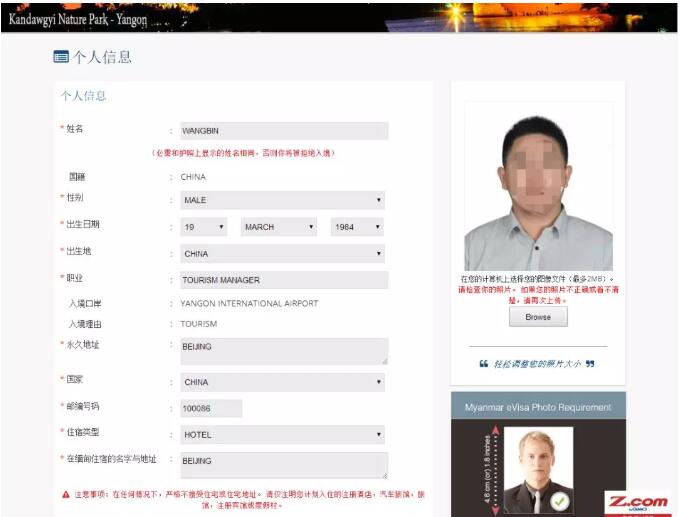Click the 姓名 field containing WANGBIN
681x517 pixels.
283,131
